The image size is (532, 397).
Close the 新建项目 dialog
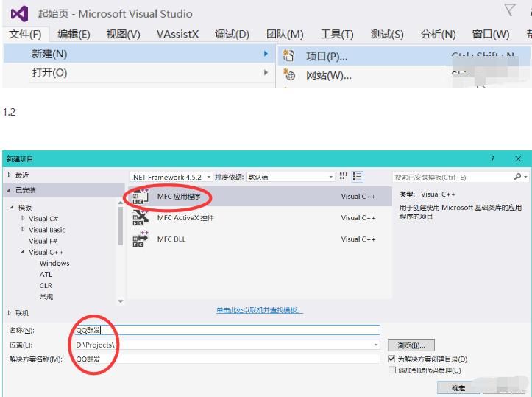518,158
